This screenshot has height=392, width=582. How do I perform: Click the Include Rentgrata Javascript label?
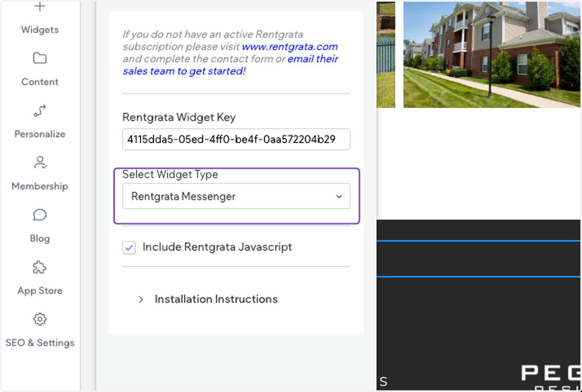[x=217, y=247]
